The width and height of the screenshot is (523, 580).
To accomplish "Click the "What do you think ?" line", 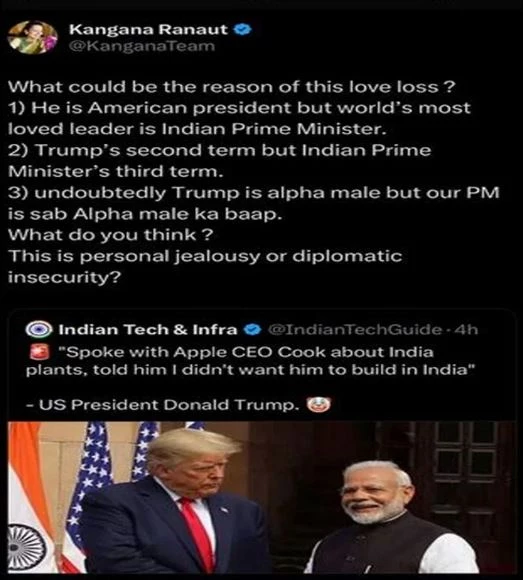I will (111, 235).
